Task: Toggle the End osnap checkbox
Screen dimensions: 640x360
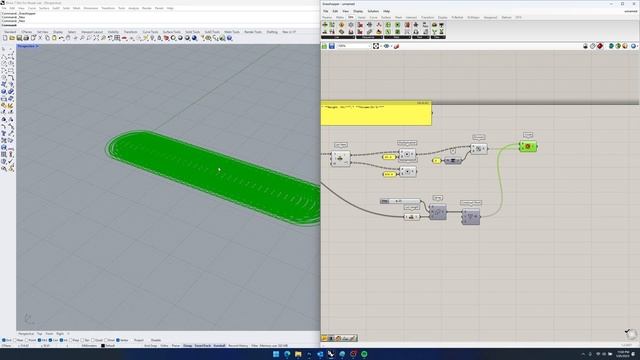Action: click(x=4, y=340)
